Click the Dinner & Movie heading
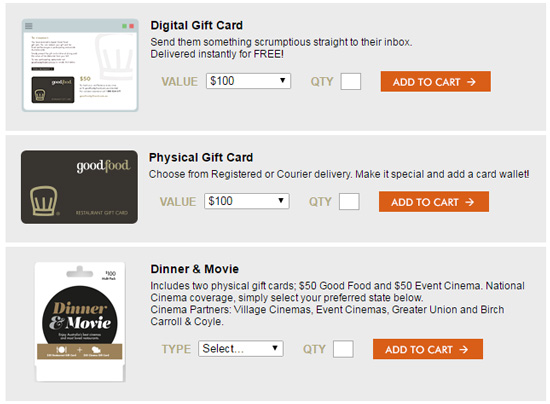Image resolution: width=550 pixels, height=404 pixels. [x=195, y=269]
